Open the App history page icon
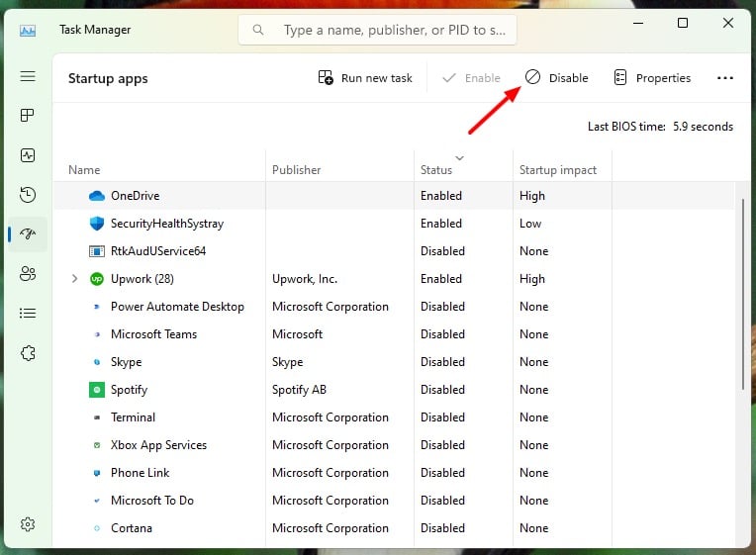This screenshot has width=756, height=555. tap(28, 195)
